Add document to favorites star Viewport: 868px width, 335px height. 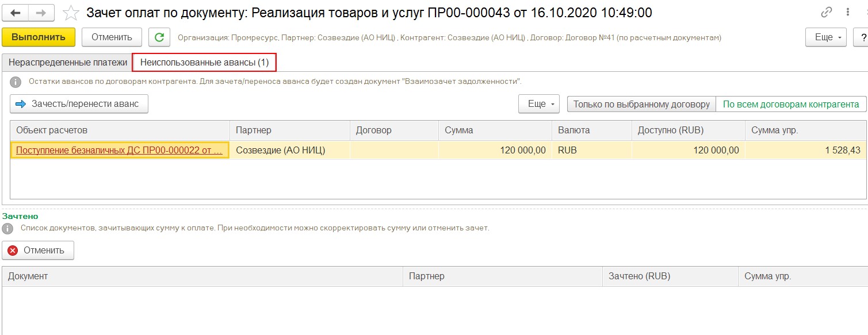71,13
